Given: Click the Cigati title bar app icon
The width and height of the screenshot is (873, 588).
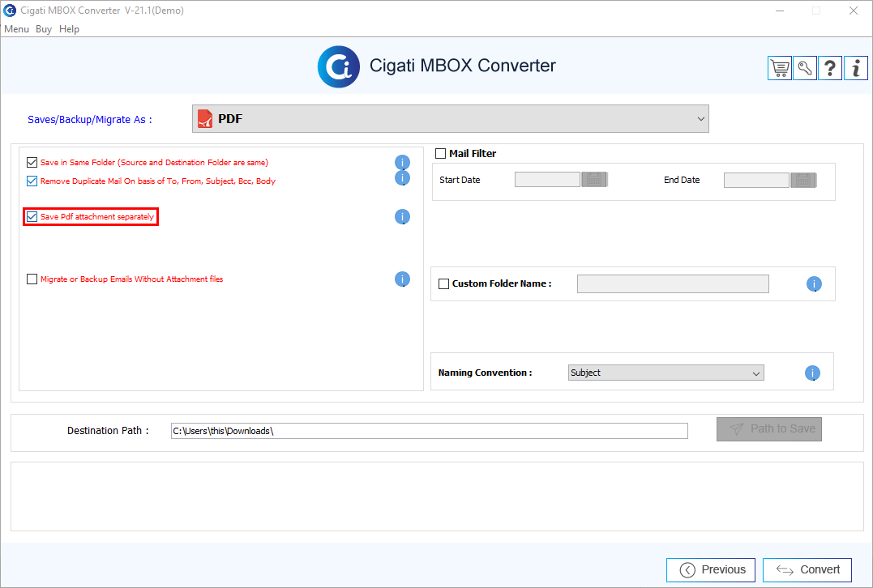Looking at the screenshot, I should [10, 10].
